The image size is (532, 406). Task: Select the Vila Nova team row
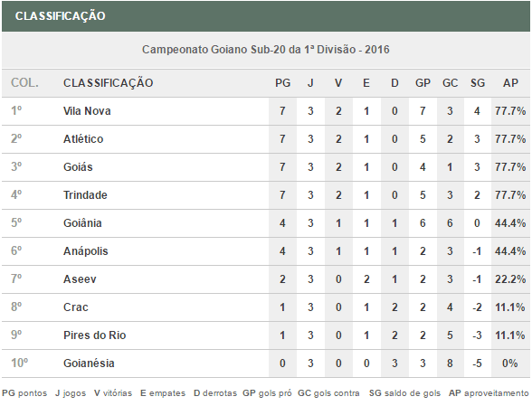(x=266, y=111)
